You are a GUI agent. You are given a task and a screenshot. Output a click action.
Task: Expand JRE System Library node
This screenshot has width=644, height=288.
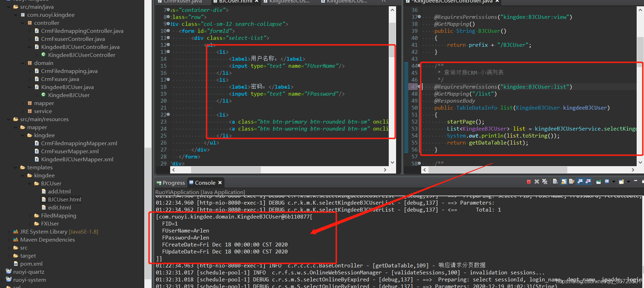pos(9,232)
